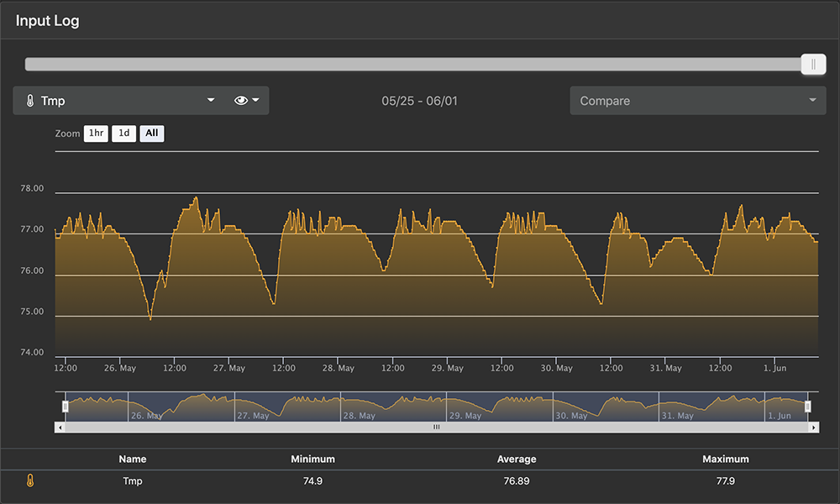840x504 pixels.
Task: Click left scroll arrow under navigator
Action: tap(59, 428)
